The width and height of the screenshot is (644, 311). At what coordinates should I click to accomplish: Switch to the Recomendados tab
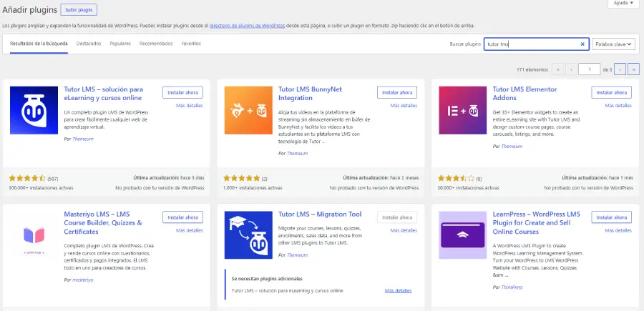pos(156,44)
